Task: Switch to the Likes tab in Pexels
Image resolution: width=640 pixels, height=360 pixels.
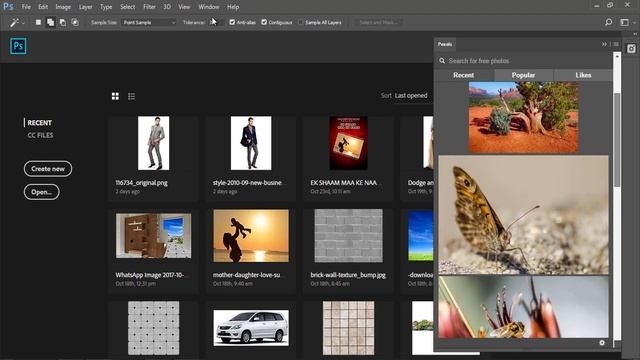Action: click(583, 75)
